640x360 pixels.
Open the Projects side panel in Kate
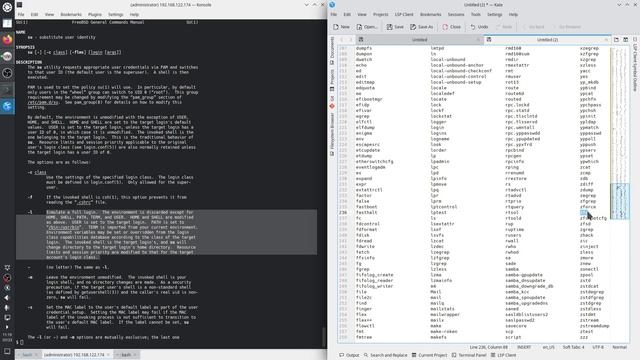(x=332, y=80)
